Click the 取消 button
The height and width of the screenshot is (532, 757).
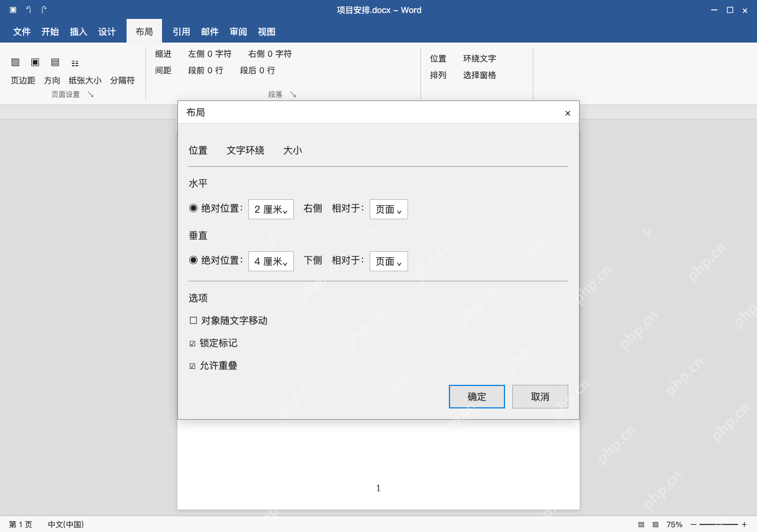tap(540, 397)
